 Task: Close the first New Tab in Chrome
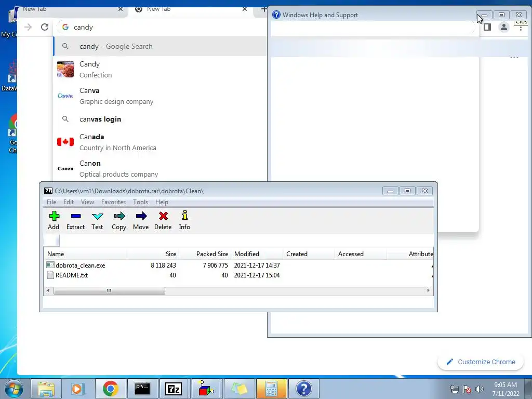click(121, 9)
